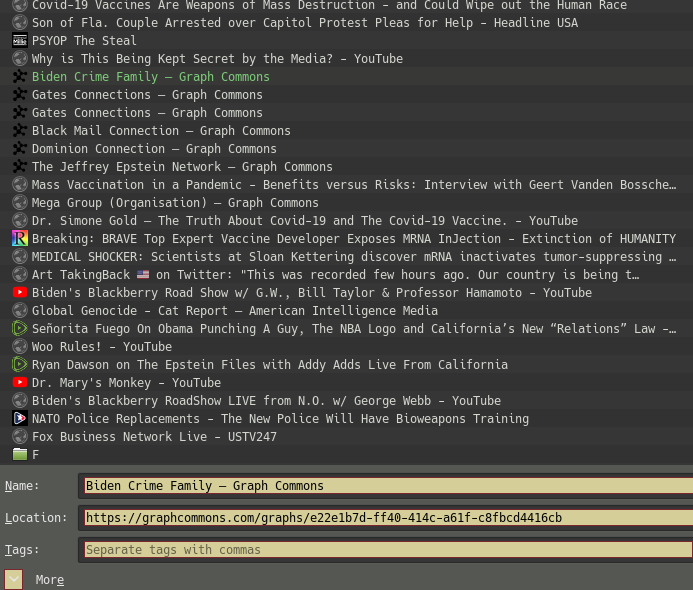Select 'Breaking: BRAVE Top Expert Vaccine Developer' bookmark

(x=346, y=239)
